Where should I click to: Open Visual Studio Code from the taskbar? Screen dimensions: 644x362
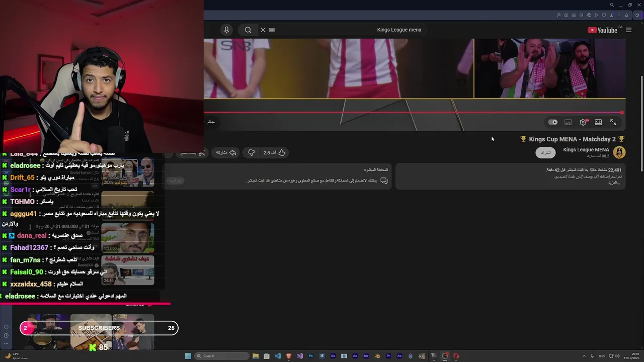pos(278,356)
